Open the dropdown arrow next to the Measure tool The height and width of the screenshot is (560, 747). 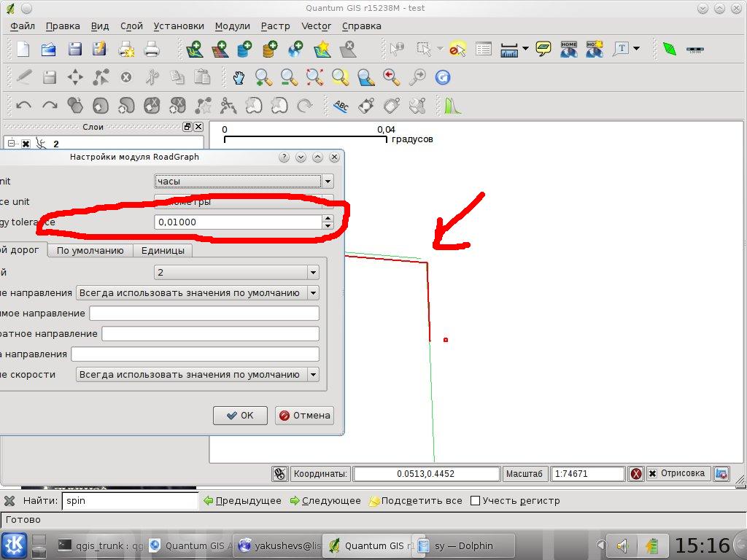(525, 49)
